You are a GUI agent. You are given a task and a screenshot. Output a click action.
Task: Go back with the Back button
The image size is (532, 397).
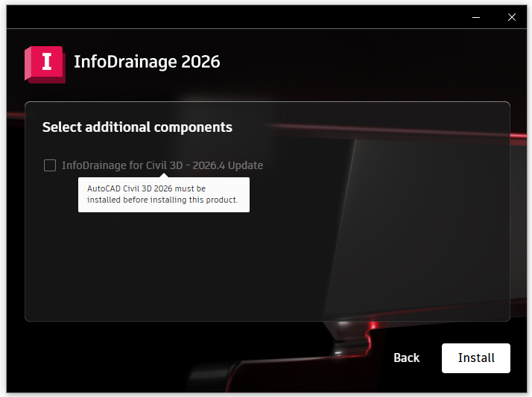pos(406,358)
